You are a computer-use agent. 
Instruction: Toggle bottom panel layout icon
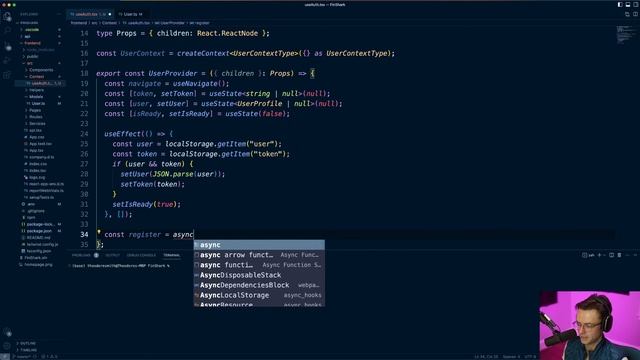(x=628, y=4)
